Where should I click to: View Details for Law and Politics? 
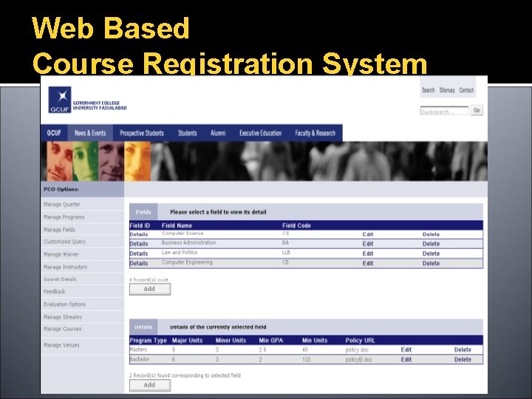pyautogui.click(x=139, y=253)
